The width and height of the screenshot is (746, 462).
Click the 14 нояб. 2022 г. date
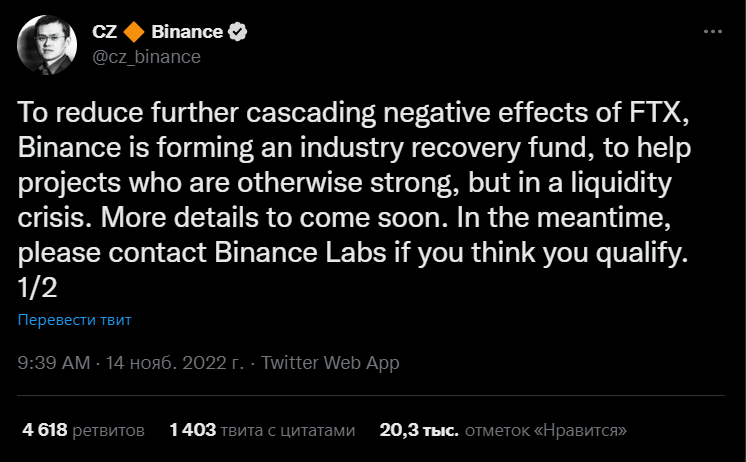[x=175, y=362]
